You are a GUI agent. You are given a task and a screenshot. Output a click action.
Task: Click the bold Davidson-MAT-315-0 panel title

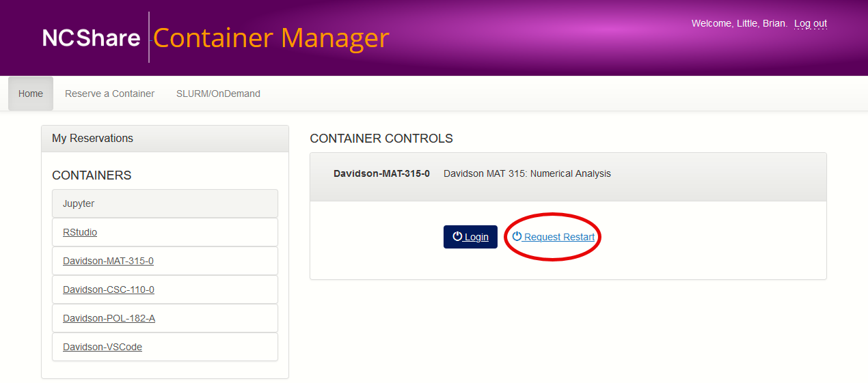[x=381, y=173]
